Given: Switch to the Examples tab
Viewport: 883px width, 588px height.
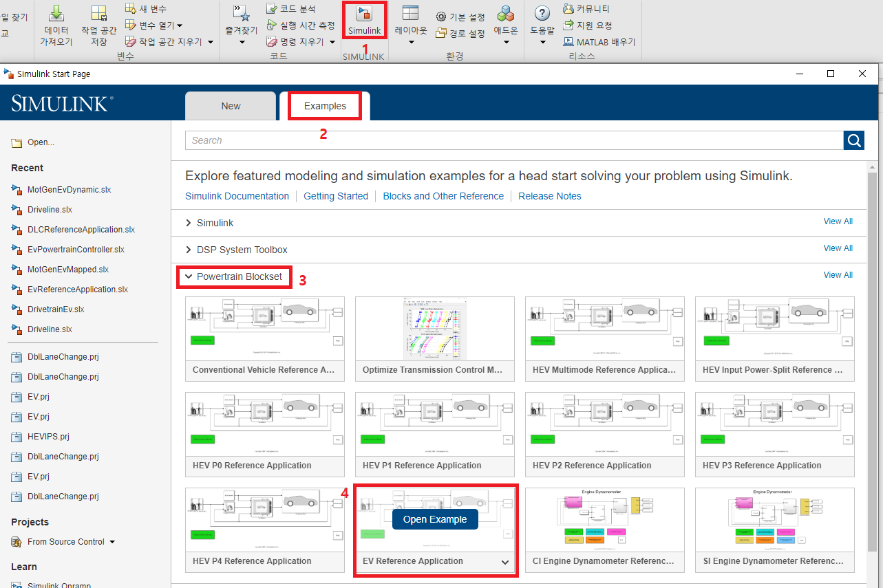Looking at the screenshot, I should point(325,106).
